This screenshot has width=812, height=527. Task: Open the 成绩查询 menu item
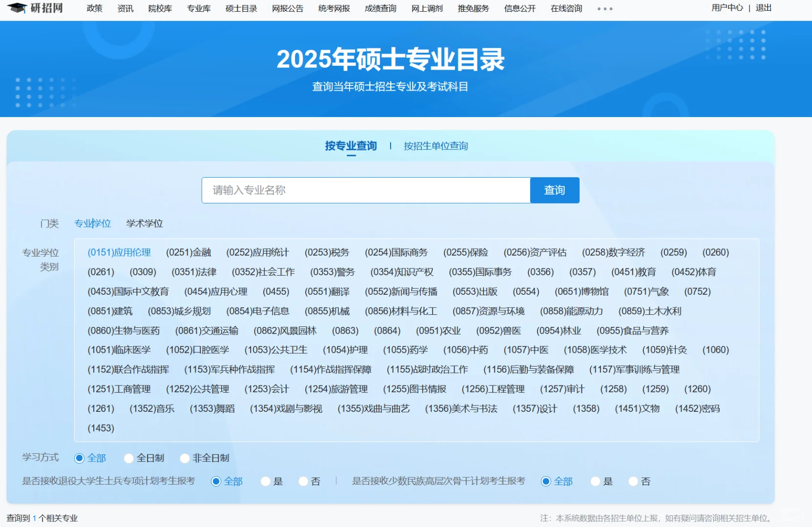click(x=380, y=8)
